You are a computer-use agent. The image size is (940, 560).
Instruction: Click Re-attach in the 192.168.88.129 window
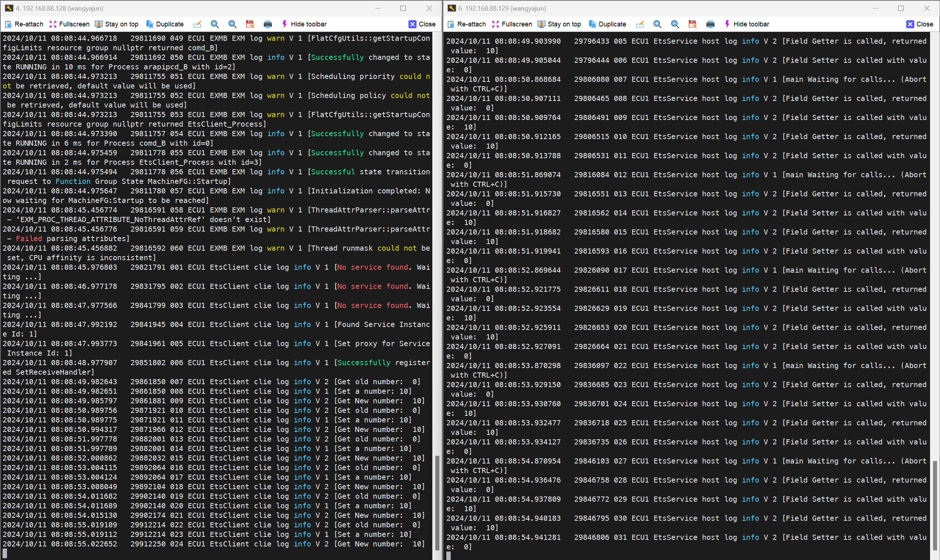pyautogui.click(x=467, y=24)
